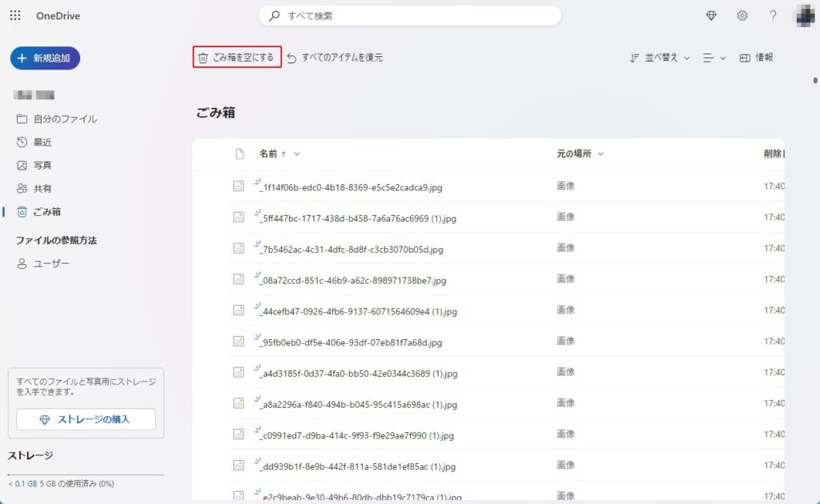The width and height of the screenshot is (820, 504).
Task: Click image icon of _08a72ccd file row
Action: [x=238, y=279]
